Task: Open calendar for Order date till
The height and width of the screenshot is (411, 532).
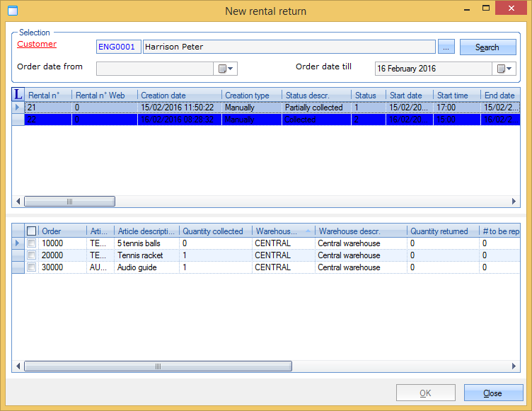Action: tap(505, 69)
